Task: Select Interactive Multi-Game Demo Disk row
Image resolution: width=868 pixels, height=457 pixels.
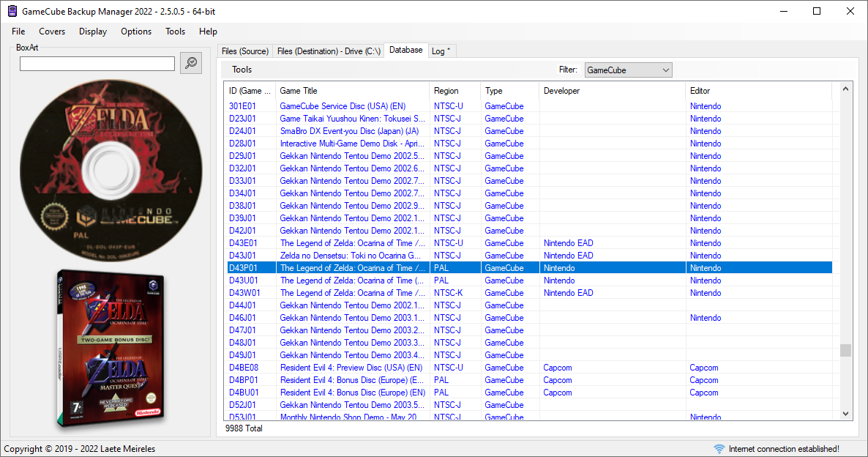Action: 530,144
